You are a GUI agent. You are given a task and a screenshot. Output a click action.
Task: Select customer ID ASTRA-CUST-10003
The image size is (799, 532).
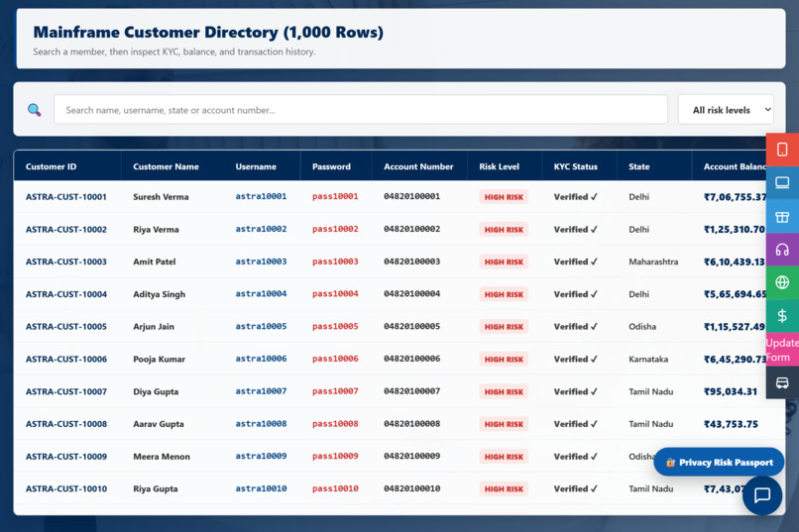tap(66, 262)
